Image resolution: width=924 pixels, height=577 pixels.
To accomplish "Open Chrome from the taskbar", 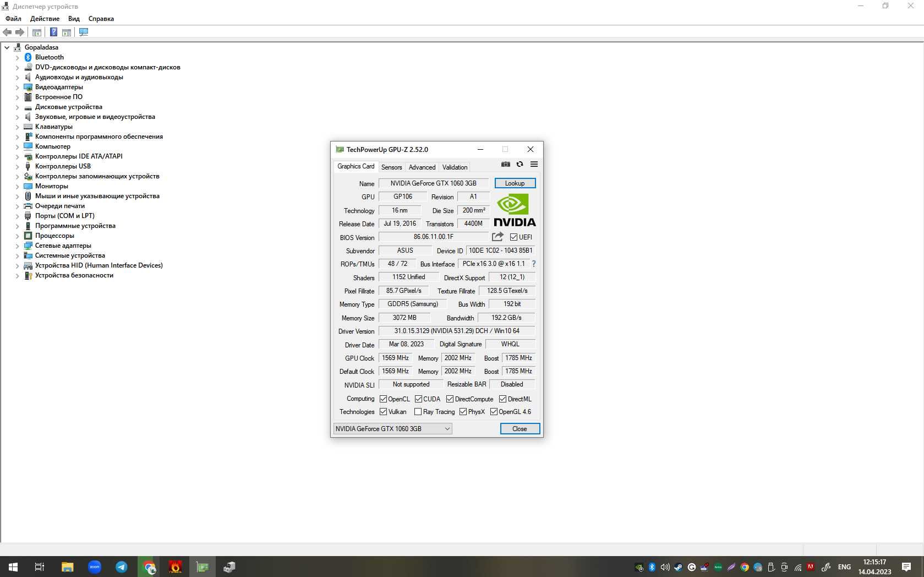I will (x=149, y=567).
